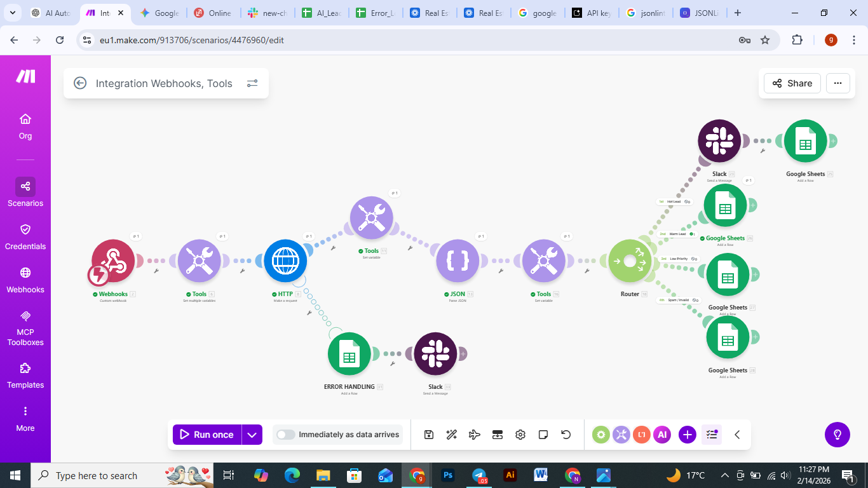This screenshot has width=868, height=488.
Task: Add a favorite with the purple plus button
Action: pyautogui.click(x=688, y=435)
